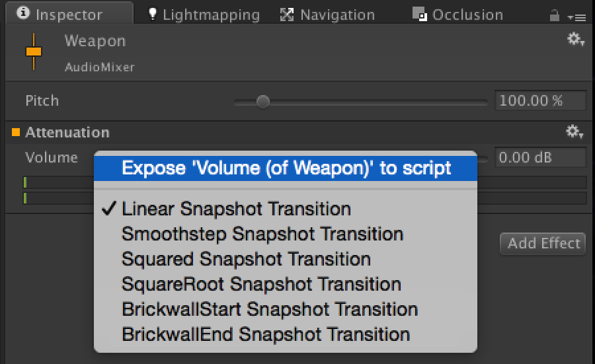
Task: Click the Lightmapping bulb icon
Action: (153, 14)
